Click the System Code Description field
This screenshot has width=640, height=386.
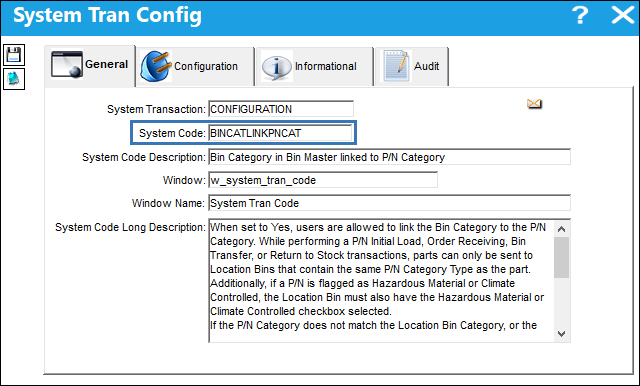[389, 157]
